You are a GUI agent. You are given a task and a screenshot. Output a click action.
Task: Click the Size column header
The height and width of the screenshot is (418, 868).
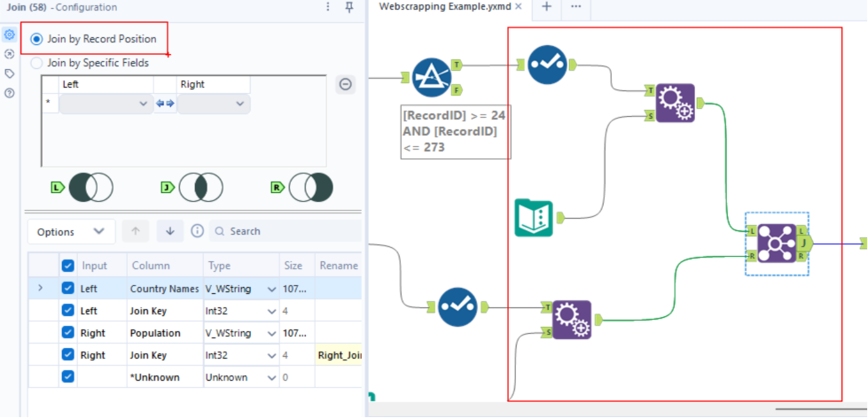[293, 266]
